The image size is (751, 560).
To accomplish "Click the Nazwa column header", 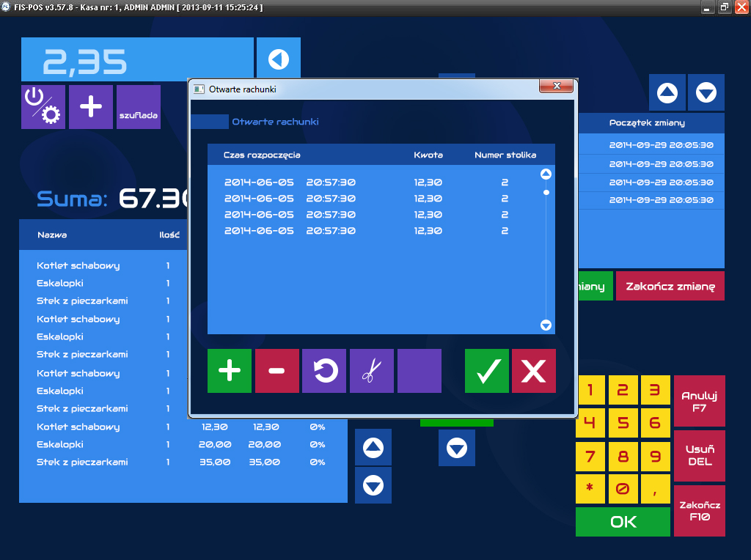I will 52,235.
